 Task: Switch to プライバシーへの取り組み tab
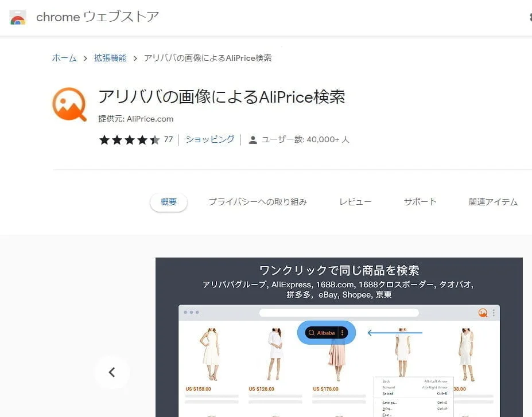pyautogui.click(x=258, y=202)
